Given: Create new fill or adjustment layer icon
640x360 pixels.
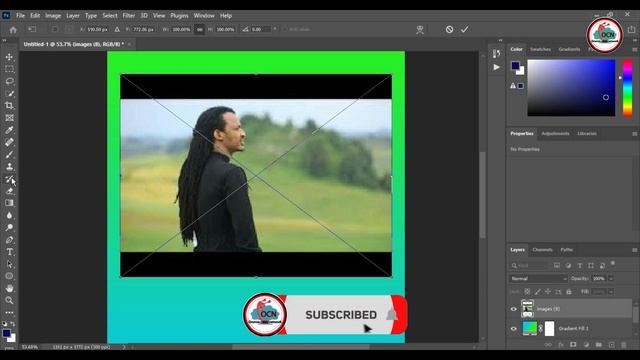Looking at the screenshot, I should [586, 345].
